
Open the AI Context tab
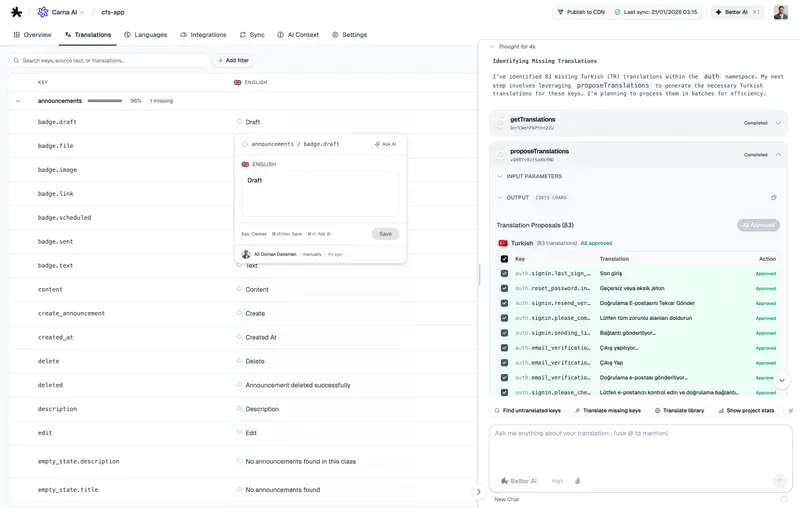click(298, 35)
